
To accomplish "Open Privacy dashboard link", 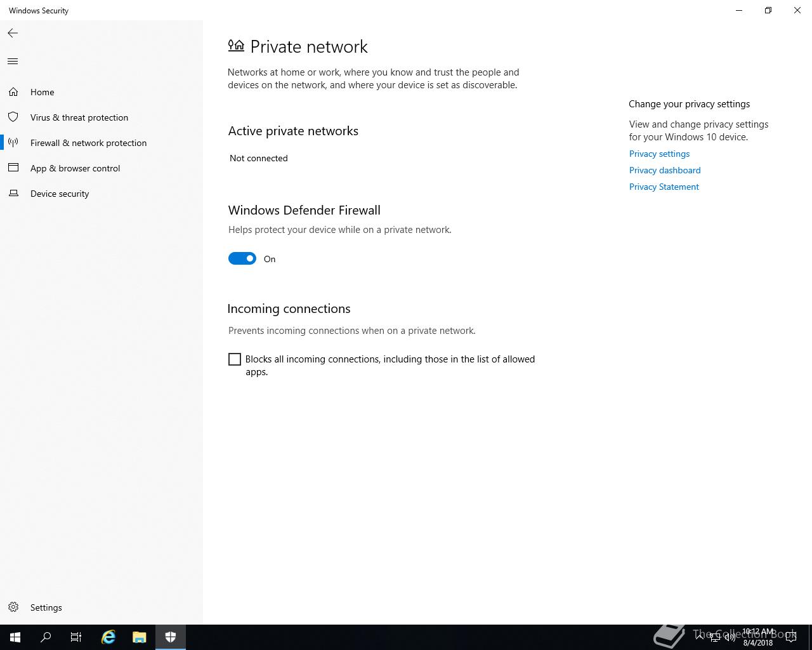I will point(665,170).
